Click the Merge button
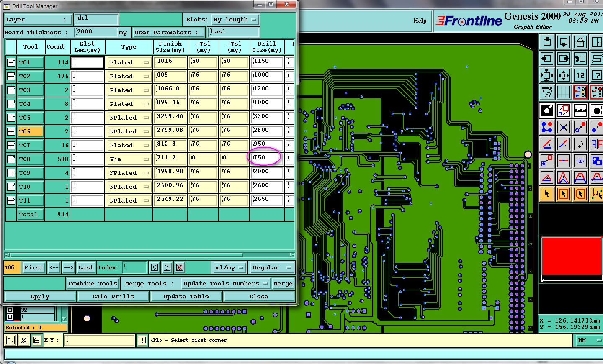 tap(283, 283)
